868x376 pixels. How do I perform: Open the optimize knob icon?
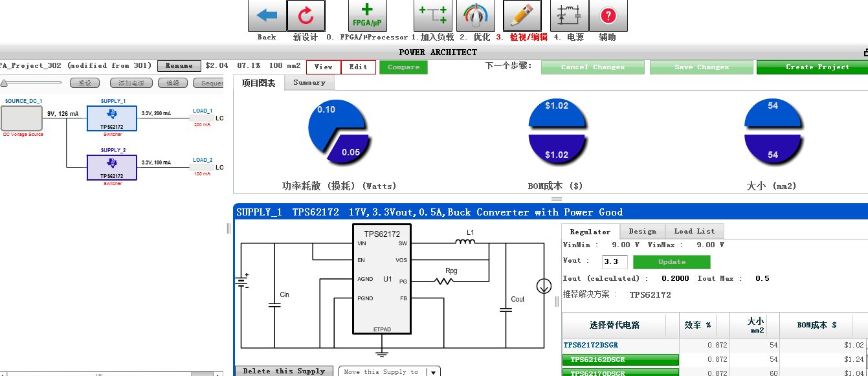(x=476, y=16)
